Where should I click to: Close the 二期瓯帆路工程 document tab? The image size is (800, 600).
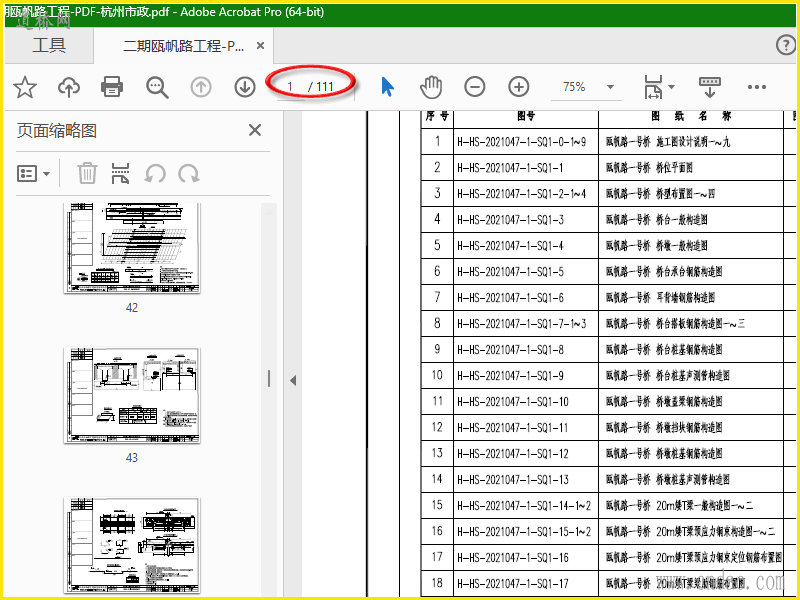(260, 46)
